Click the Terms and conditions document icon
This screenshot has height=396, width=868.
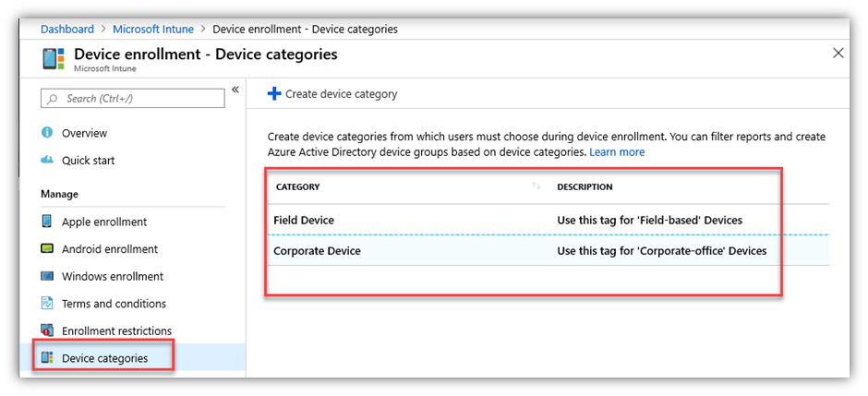(47, 304)
